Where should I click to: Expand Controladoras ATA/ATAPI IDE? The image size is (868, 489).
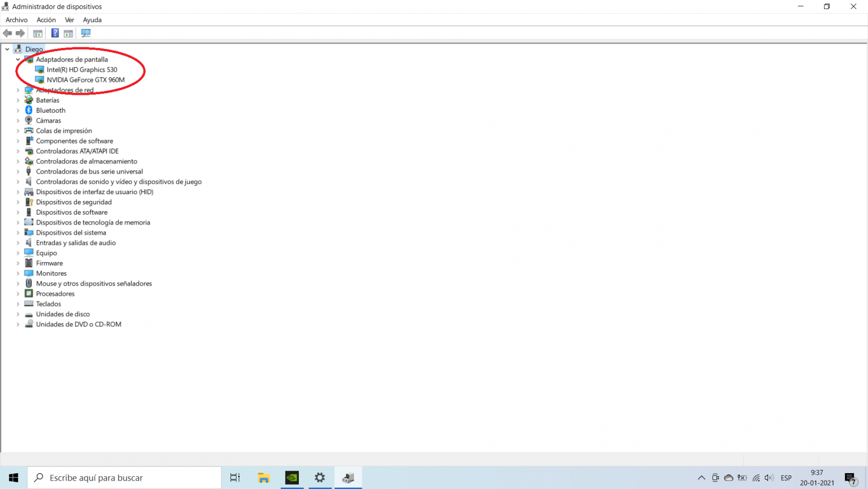coord(18,151)
